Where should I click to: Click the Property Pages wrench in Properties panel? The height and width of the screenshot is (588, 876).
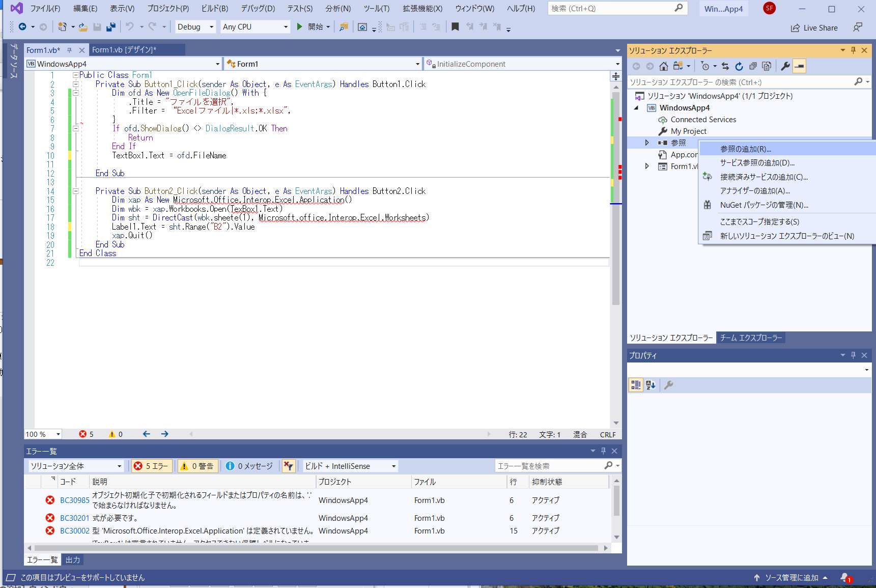pos(669,385)
